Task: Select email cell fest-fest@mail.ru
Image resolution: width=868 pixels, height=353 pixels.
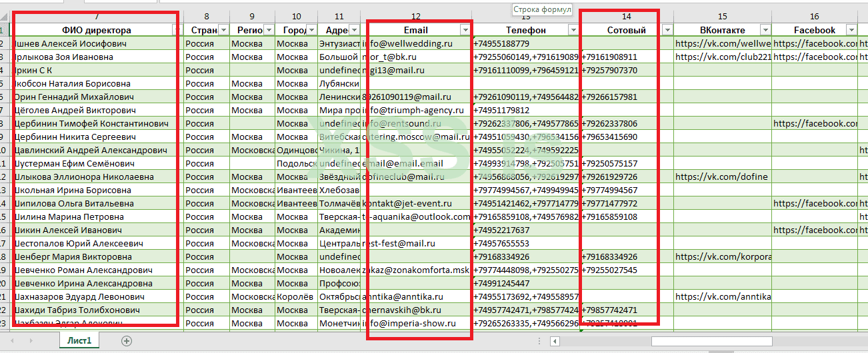Action: [416, 243]
